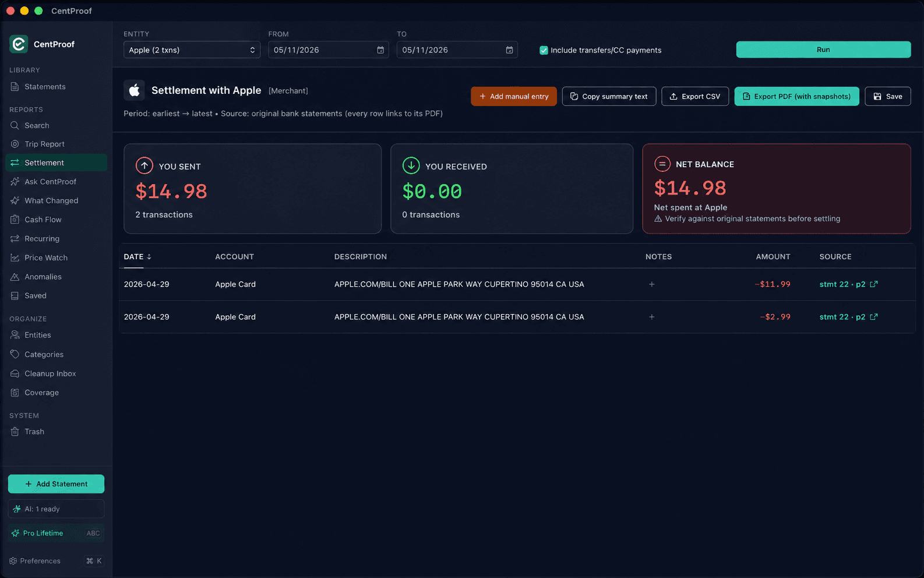Screen dimensions: 924x578
Task: Click the You Received down-arrow icon
Action: click(411, 165)
